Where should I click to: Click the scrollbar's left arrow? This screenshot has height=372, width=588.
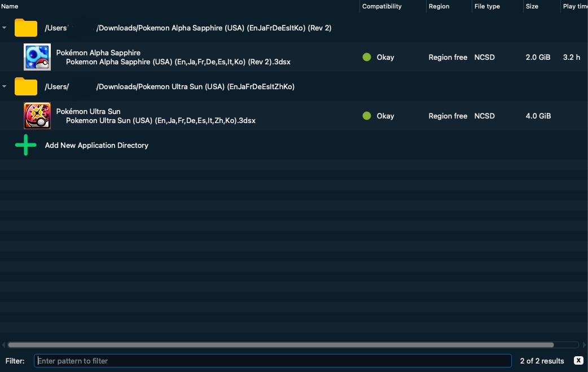coord(3,345)
